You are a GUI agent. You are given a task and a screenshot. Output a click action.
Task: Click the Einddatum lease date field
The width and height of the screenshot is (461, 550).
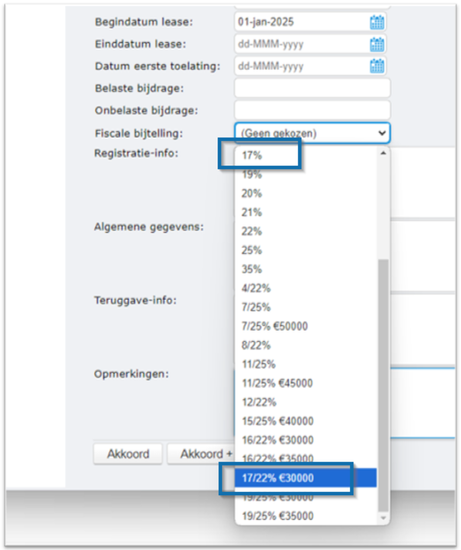coord(302,44)
